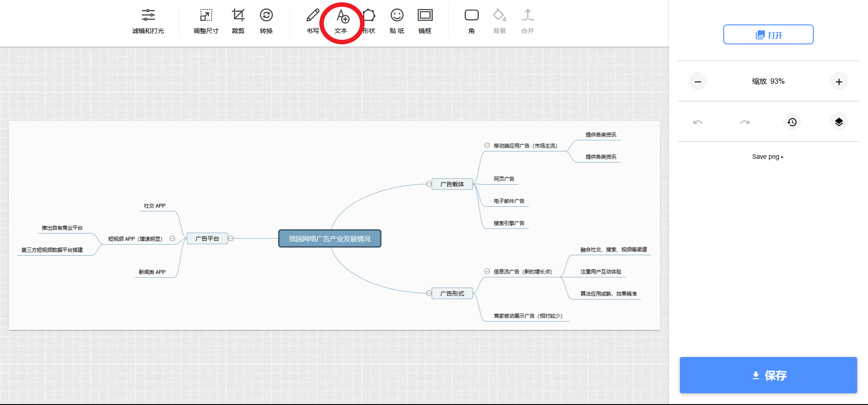Zoom out with the minus button
This screenshot has height=405, width=868.
point(697,81)
